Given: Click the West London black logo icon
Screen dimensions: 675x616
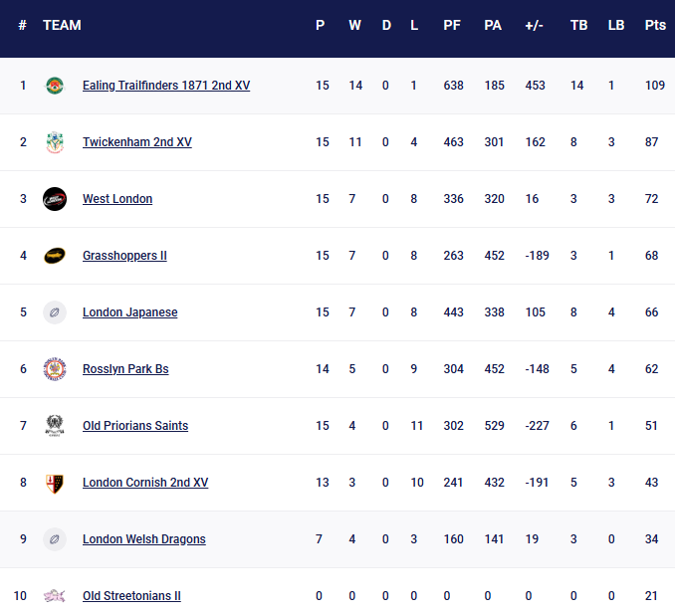Looking at the screenshot, I should click(x=55, y=199).
